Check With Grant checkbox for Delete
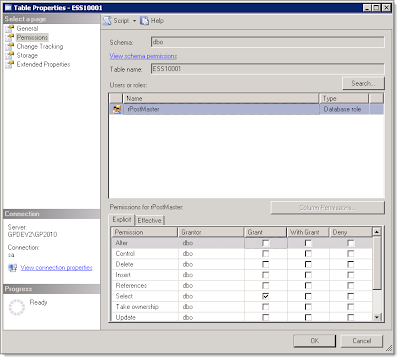This screenshot has width=400, height=360. [x=308, y=264]
